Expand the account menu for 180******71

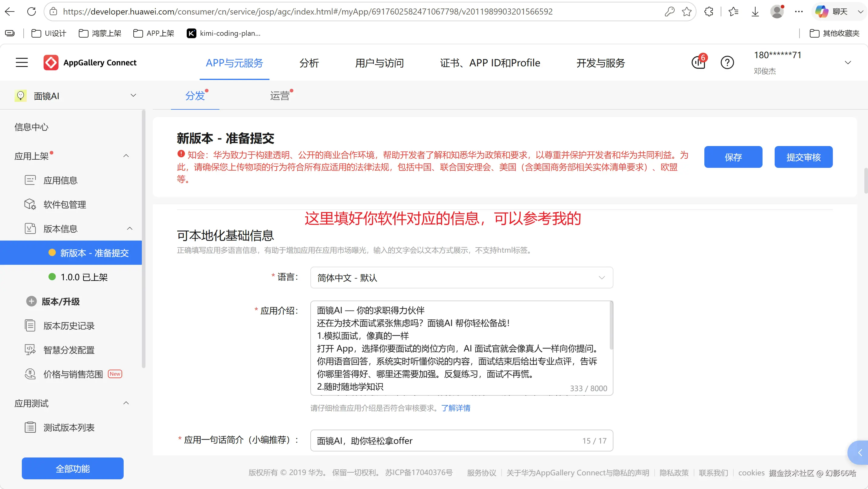848,63
